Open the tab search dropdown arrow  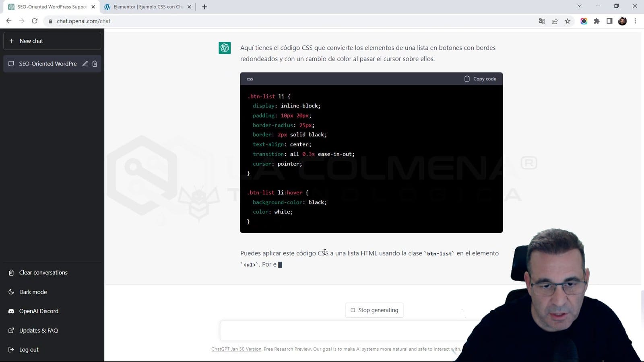[579, 6]
